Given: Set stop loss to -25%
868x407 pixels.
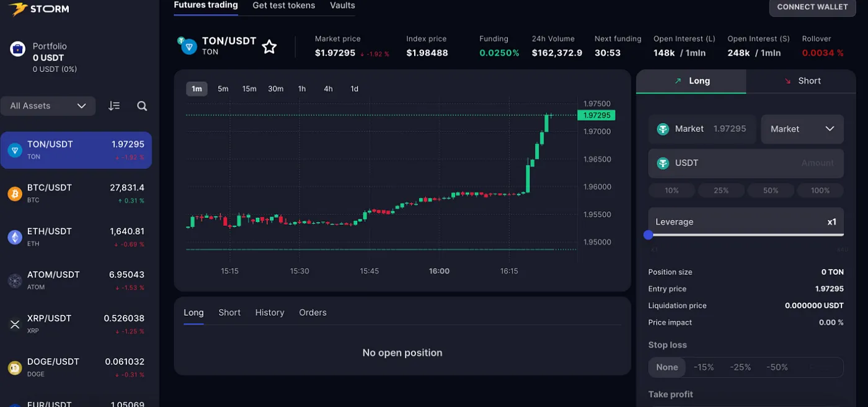Looking at the screenshot, I should (740, 367).
